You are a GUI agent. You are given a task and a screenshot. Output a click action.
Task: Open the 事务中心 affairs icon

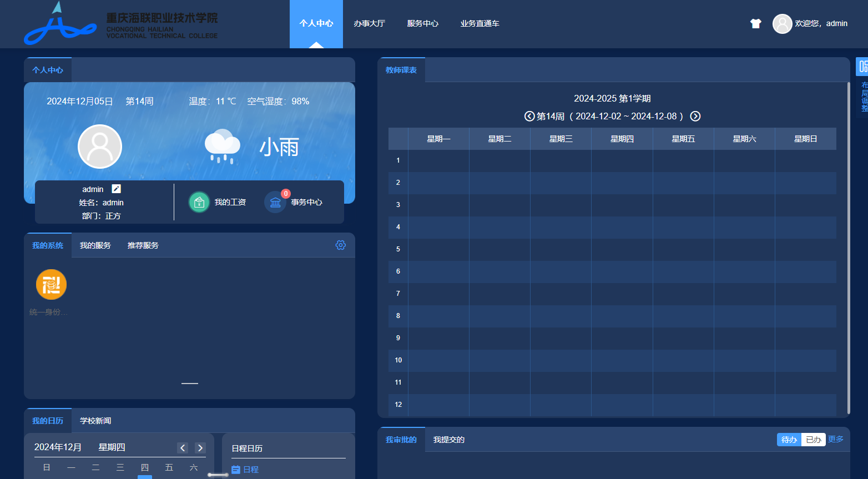pyautogui.click(x=275, y=203)
